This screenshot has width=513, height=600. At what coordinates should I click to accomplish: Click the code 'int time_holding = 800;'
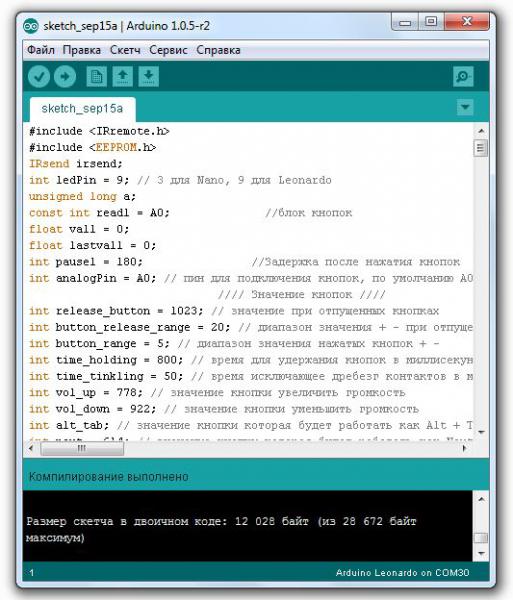coord(106,360)
